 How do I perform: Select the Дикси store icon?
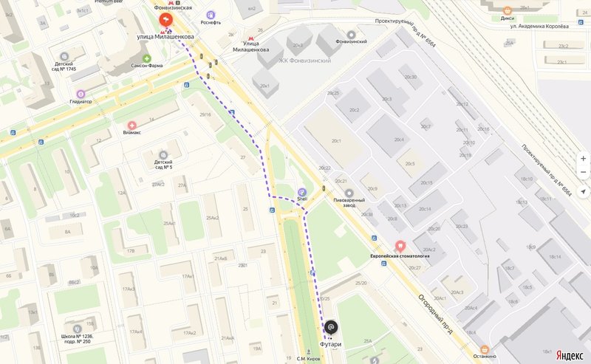pyautogui.click(x=508, y=11)
